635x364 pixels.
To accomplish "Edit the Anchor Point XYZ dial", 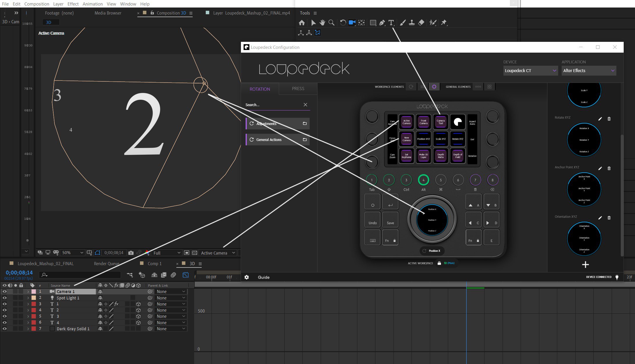I will click(x=600, y=168).
